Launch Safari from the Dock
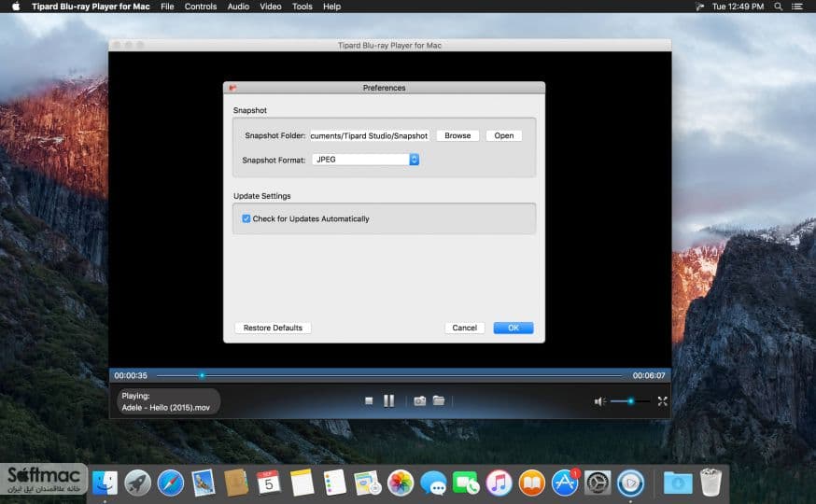The height and width of the screenshot is (504, 816). tap(171, 483)
